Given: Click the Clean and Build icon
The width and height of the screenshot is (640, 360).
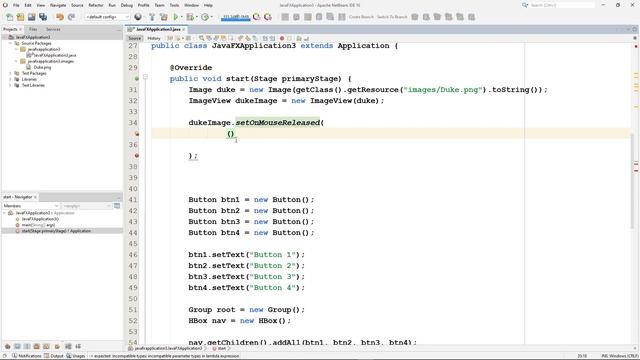Looking at the screenshot, I should click(x=164, y=17).
